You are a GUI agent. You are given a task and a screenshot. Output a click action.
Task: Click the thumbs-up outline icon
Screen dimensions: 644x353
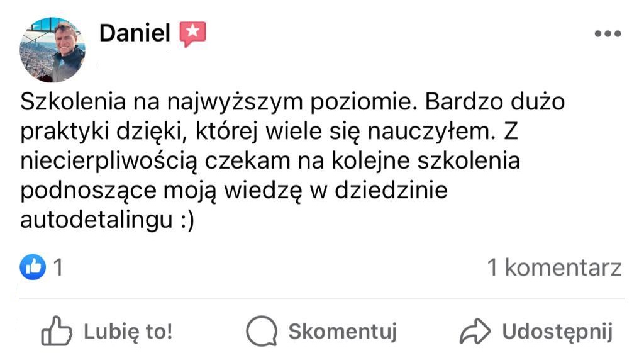click(57, 331)
